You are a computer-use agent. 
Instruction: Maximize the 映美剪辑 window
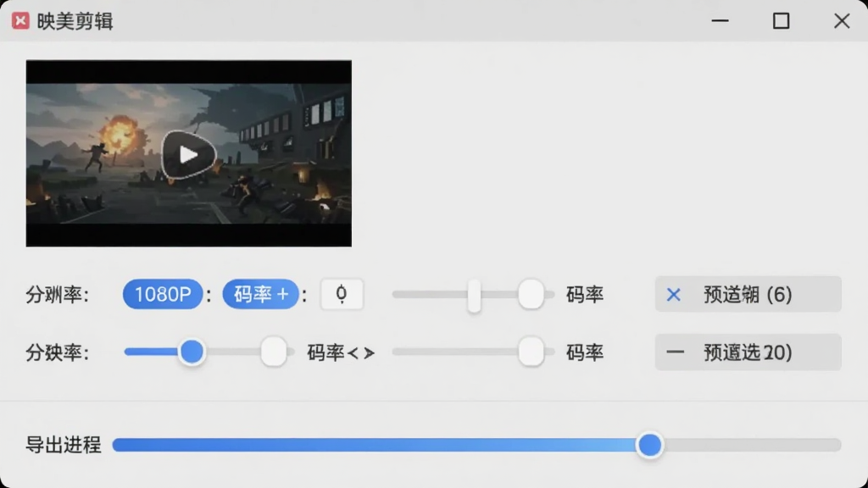click(781, 21)
